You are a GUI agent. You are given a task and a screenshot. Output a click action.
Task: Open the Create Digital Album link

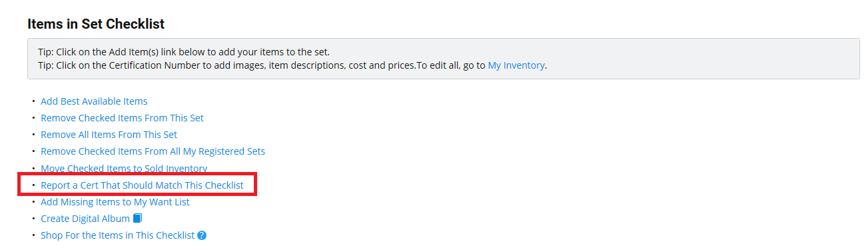85,219
